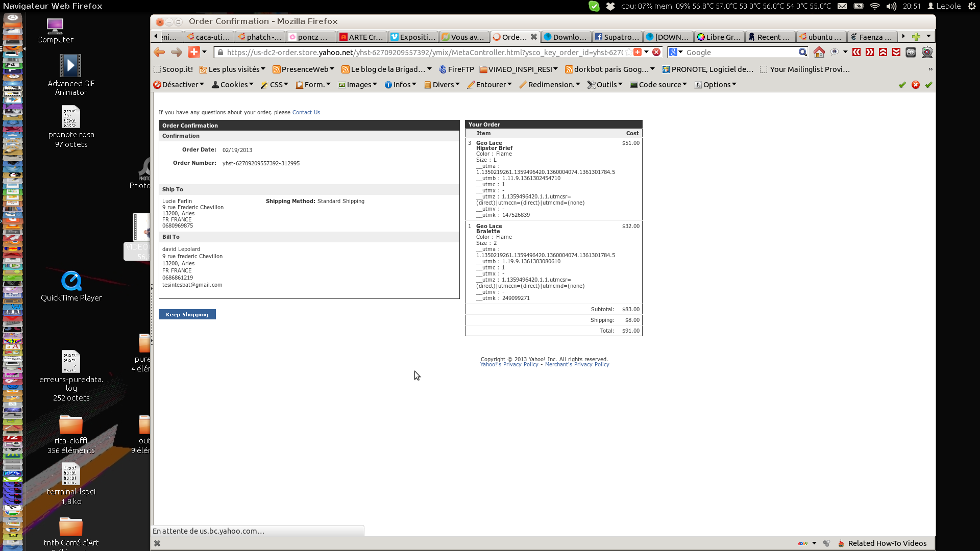Follow the Contact Us link

pyautogui.click(x=306, y=112)
